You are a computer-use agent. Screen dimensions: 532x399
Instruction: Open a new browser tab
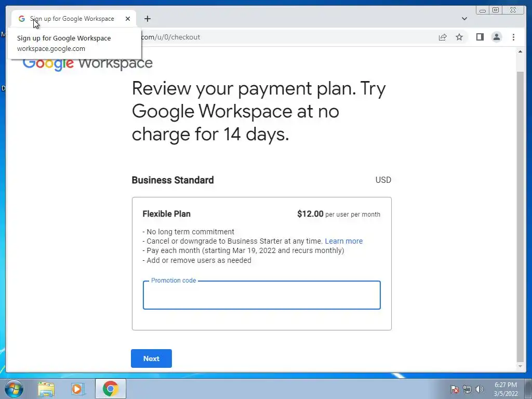(x=147, y=19)
